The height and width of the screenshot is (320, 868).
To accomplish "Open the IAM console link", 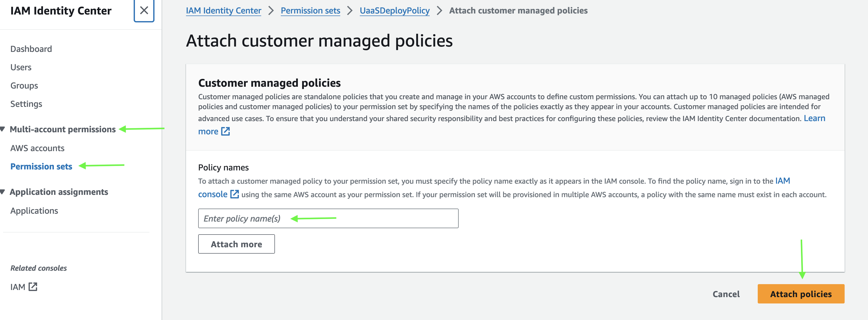I will tap(213, 194).
